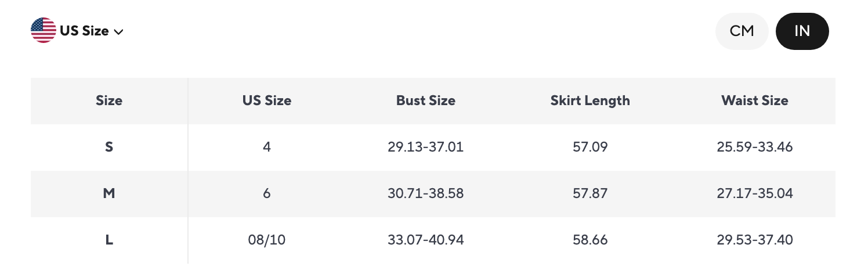Click skirt length value 57.87

click(x=590, y=193)
